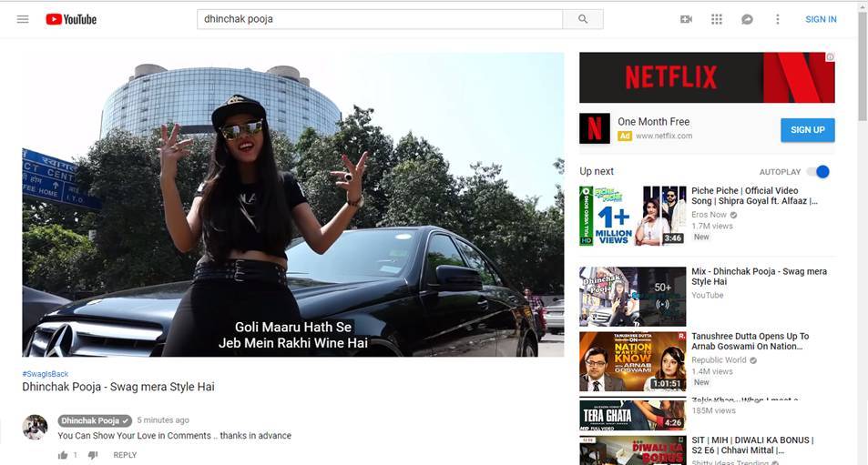
Task: Open the YouTube apps grid
Action: [x=716, y=19]
